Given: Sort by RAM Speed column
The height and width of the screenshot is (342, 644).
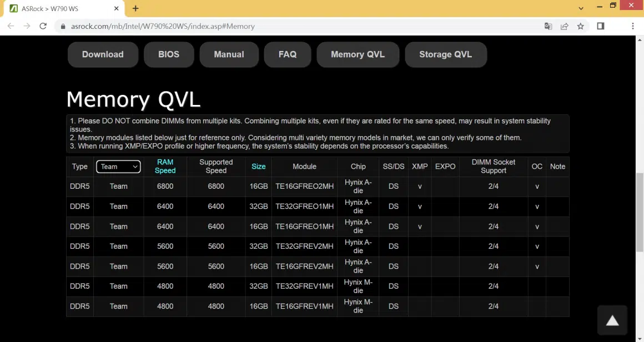Looking at the screenshot, I should 165,166.
